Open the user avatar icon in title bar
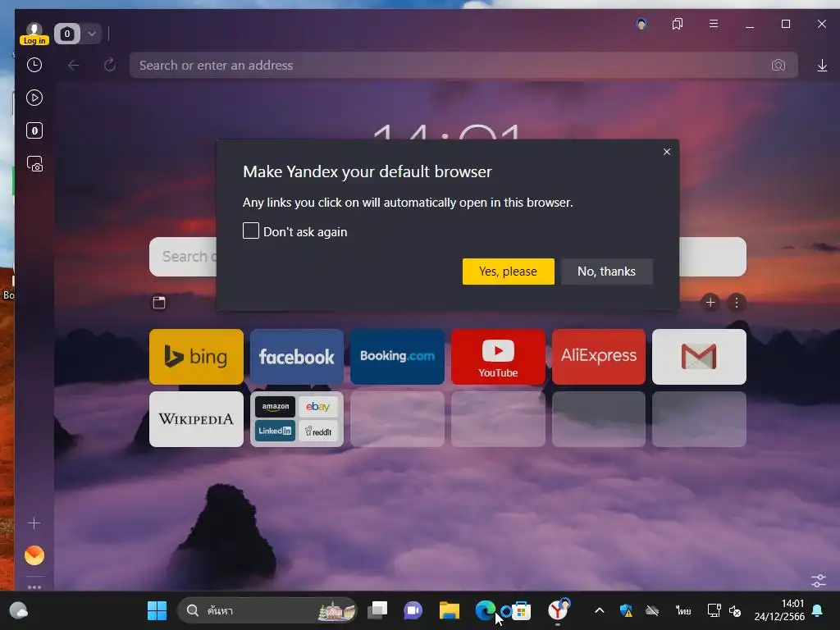Screen dimensions: 840x630 pyautogui.click(x=641, y=24)
